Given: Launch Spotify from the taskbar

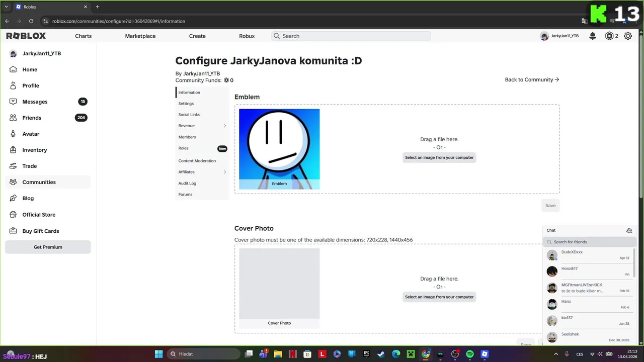Looking at the screenshot, I should tap(470, 354).
